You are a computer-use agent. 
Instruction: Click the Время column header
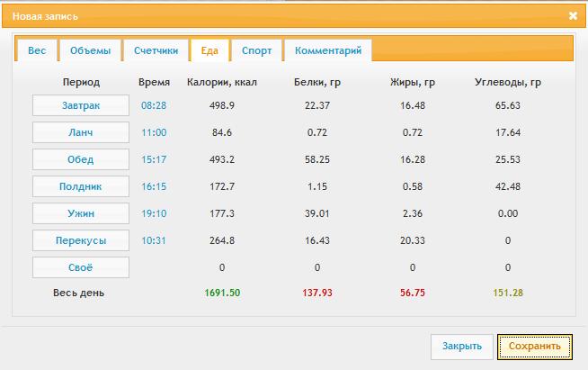pyautogui.click(x=154, y=82)
